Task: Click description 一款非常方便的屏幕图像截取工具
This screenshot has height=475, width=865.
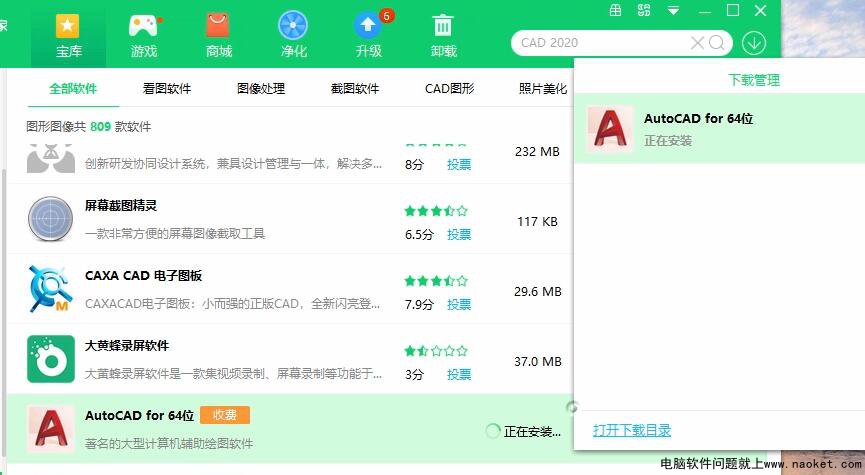Action: tap(175, 234)
